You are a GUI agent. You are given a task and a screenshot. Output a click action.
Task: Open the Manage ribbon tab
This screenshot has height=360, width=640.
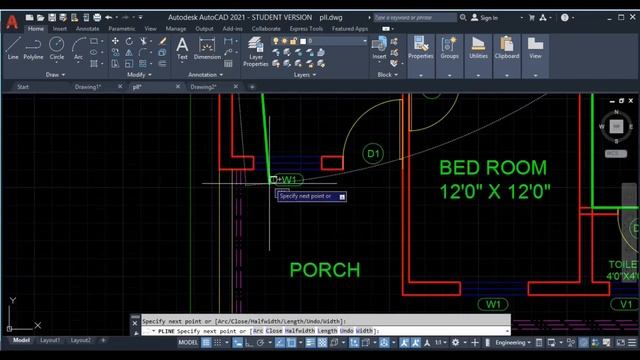point(176,29)
